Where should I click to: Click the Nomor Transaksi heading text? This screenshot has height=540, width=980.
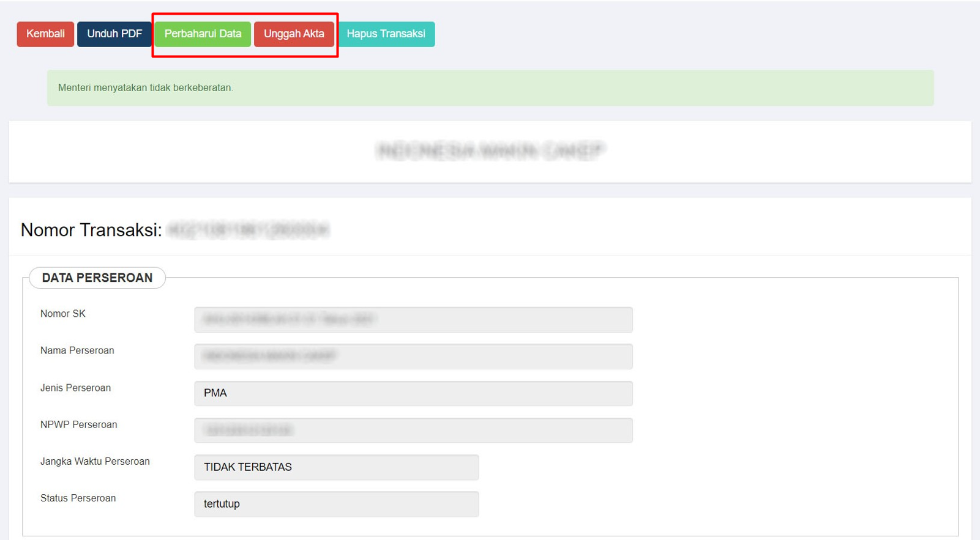(x=91, y=230)
